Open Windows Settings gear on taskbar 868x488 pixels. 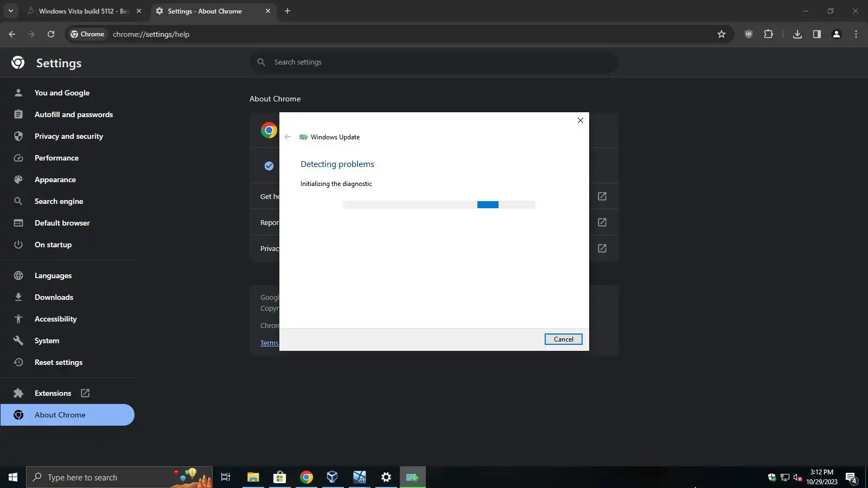click(x=386, y=477)
